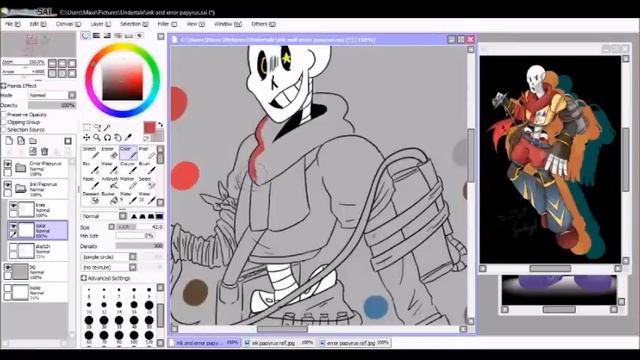Pick the eyedropper color picker tool

128,138
